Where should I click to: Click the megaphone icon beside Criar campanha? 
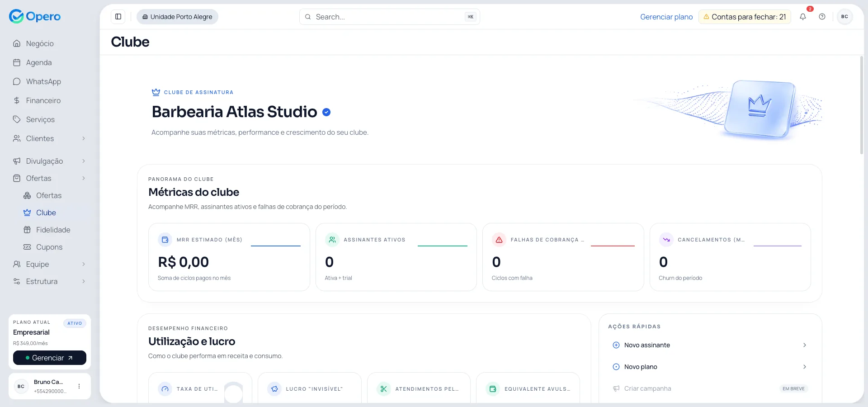click(x=616, y=388)
